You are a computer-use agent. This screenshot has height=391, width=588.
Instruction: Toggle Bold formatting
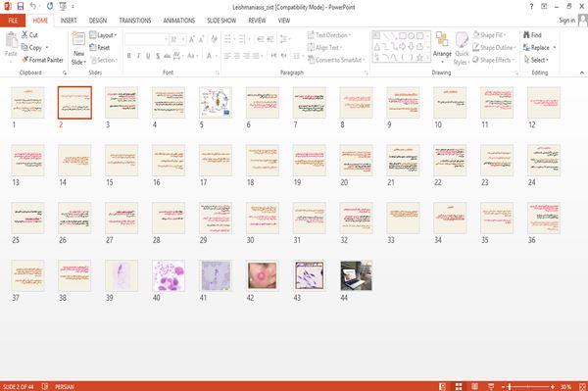[129, 56]
